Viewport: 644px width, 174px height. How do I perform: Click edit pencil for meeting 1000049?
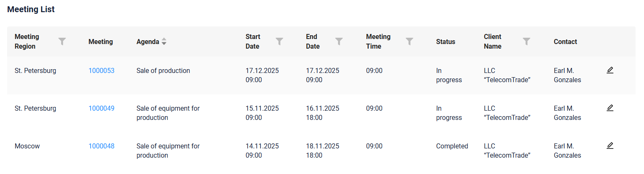tap(610, 108)
